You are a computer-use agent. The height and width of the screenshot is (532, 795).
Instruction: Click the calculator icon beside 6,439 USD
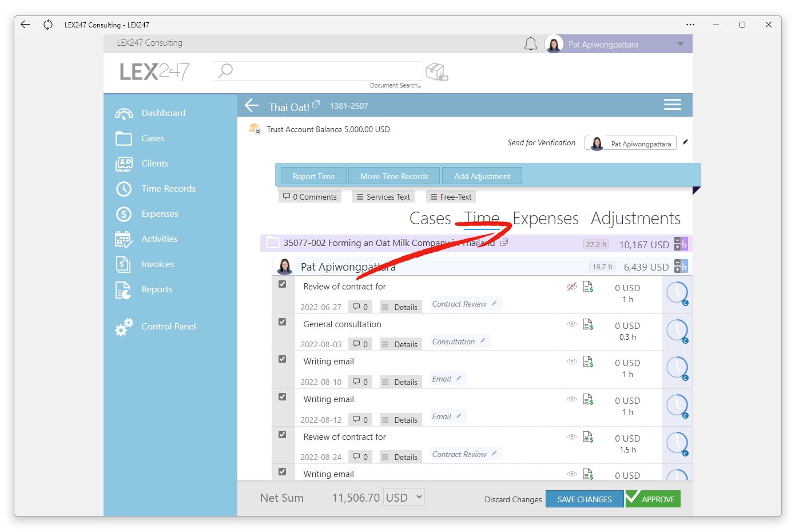[681, 266]
